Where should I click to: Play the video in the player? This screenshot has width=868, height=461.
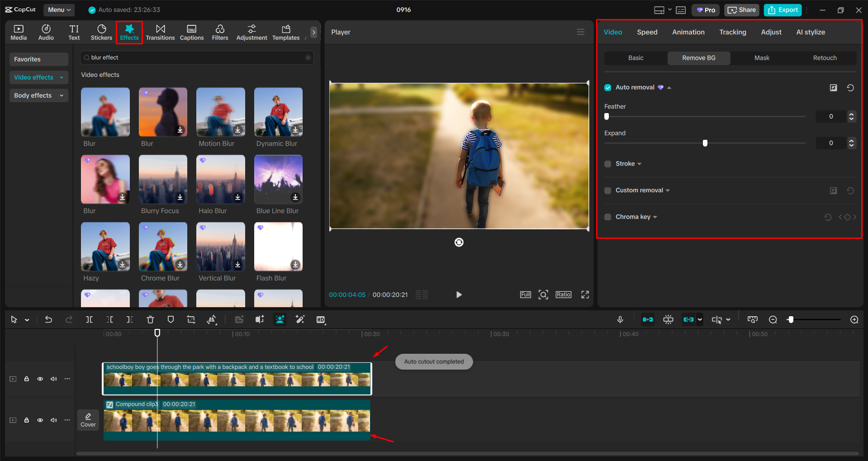(x=459, y=295)
